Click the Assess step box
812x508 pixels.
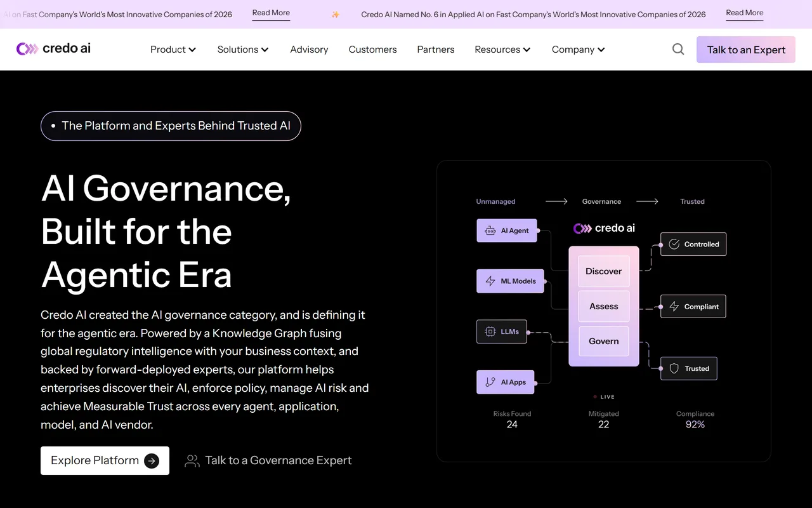click(x=604, y=307)
